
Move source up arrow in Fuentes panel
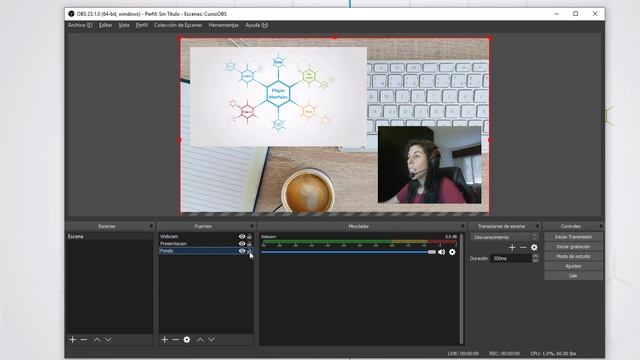(x=200, y=340)
